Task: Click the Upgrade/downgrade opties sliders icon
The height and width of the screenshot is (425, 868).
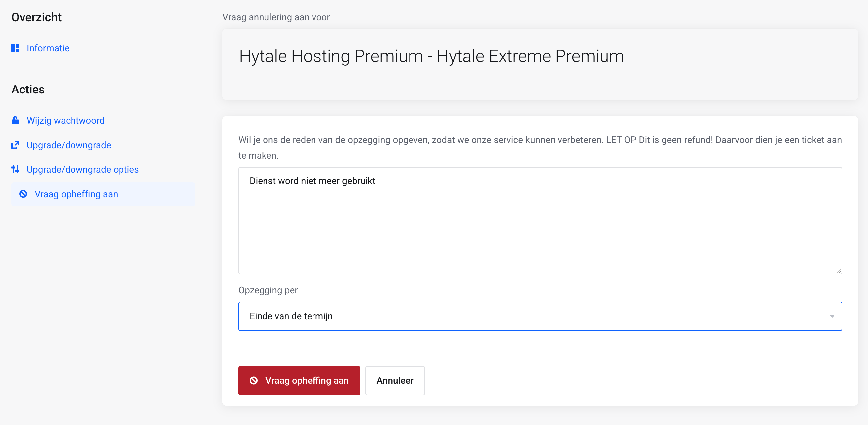Action: tap(15, 169)
